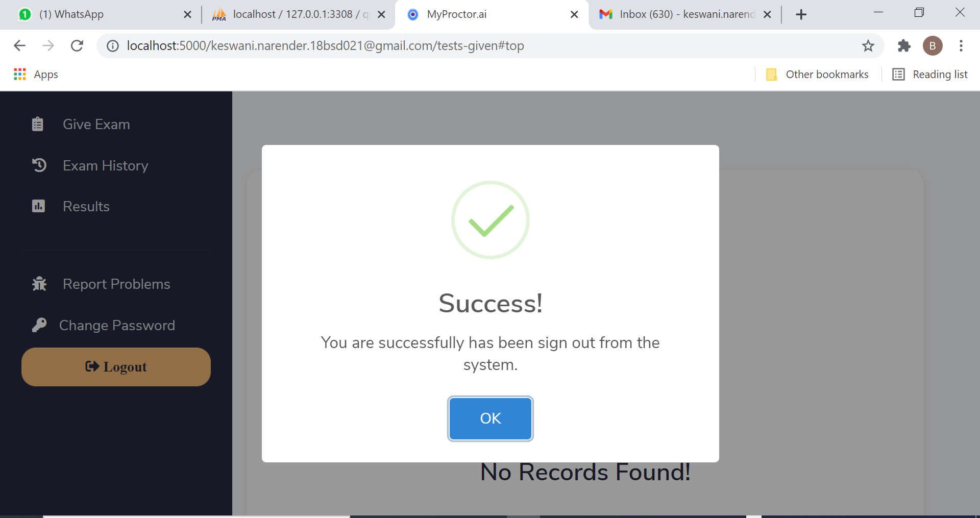Click the Logout button
The image size is (980, 518).
coord(116,367)
